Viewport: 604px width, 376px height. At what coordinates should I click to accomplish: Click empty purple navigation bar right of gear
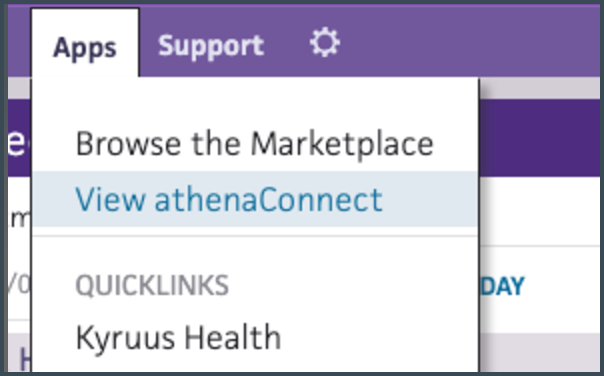[470, 42]
